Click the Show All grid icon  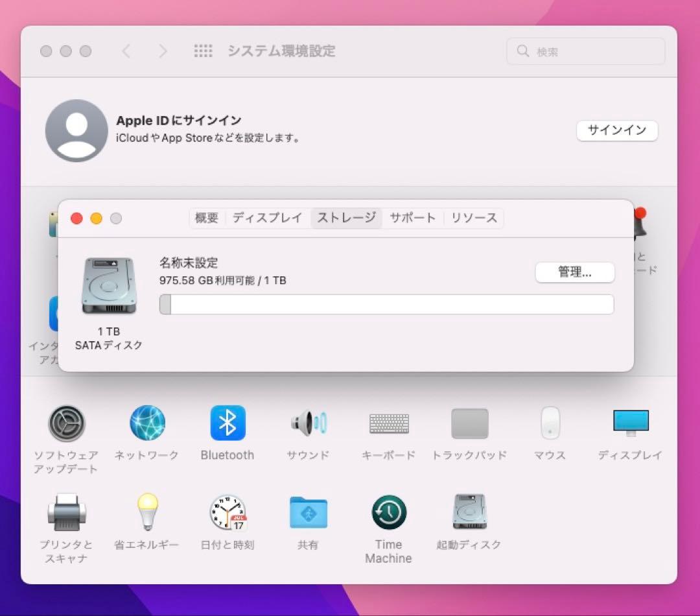pyautogui.click(x=204, y=51)
